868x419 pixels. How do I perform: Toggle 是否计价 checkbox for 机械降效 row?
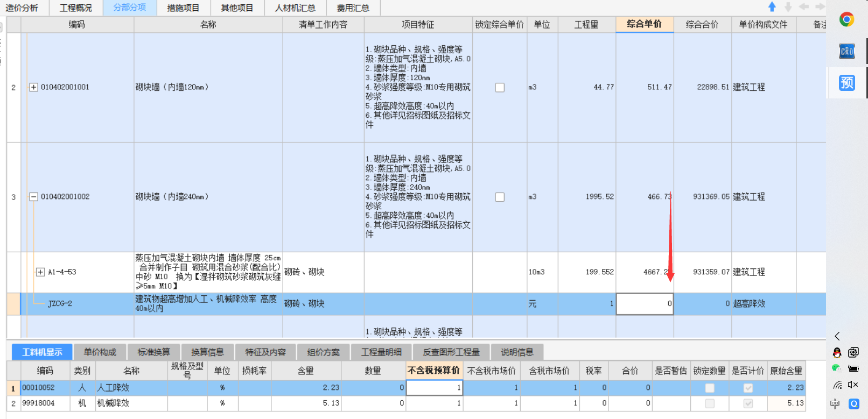click(x=748, y=403)
